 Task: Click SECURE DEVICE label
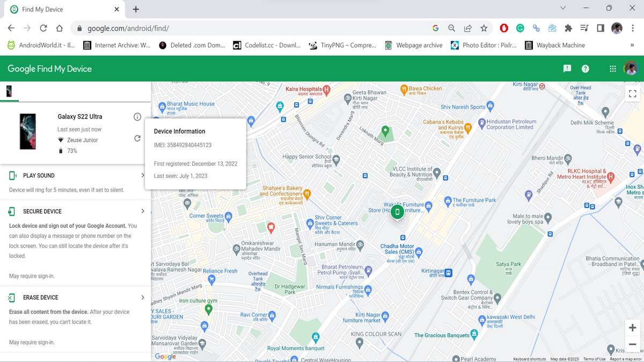click(42, 211)
